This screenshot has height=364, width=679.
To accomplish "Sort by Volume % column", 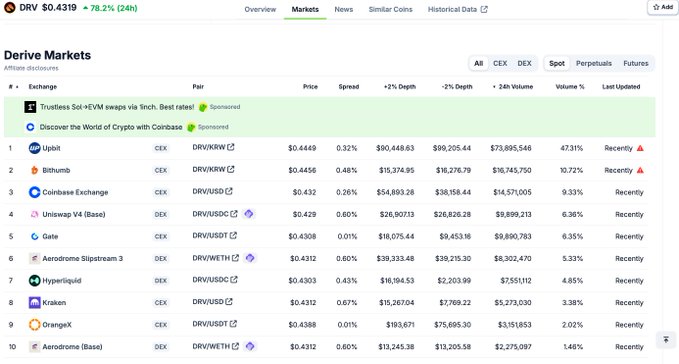I will (570, 87).
